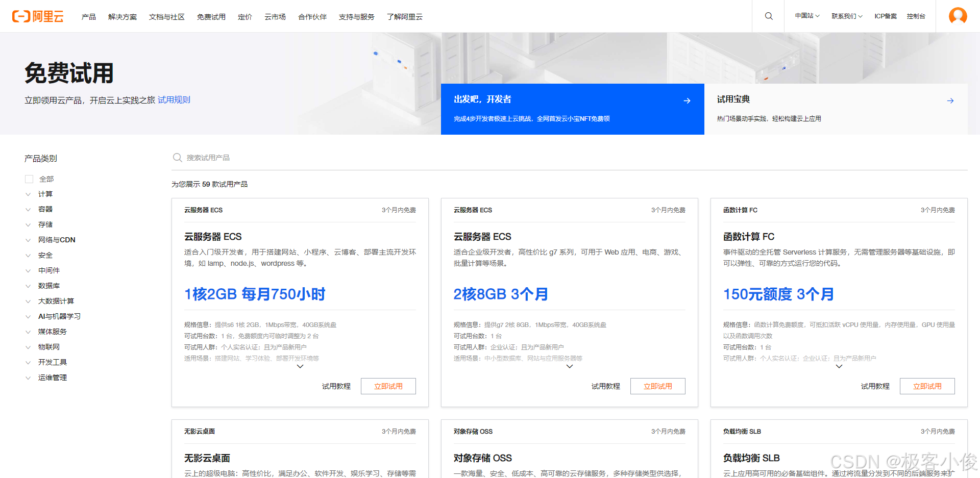Click 试用教程 on 函数计算 FC card
This screenshot has width=980, height=478.
[x=875, y=386]
